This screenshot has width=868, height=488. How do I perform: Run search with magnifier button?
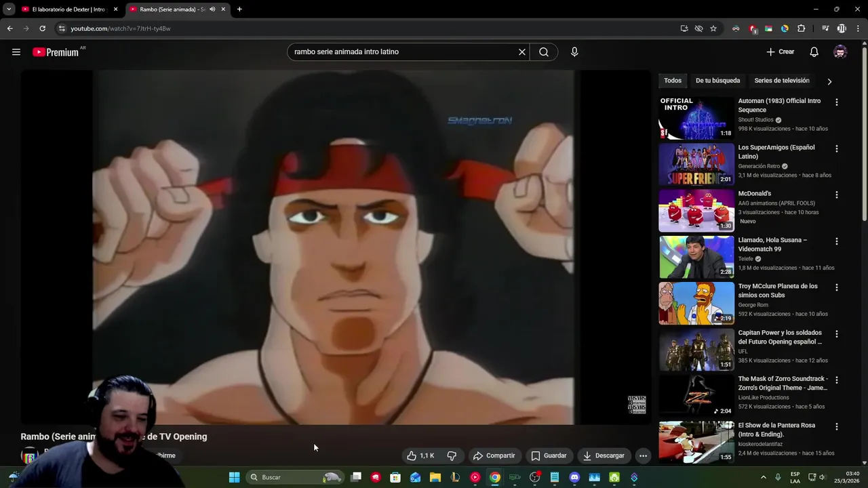click(544, 52)
